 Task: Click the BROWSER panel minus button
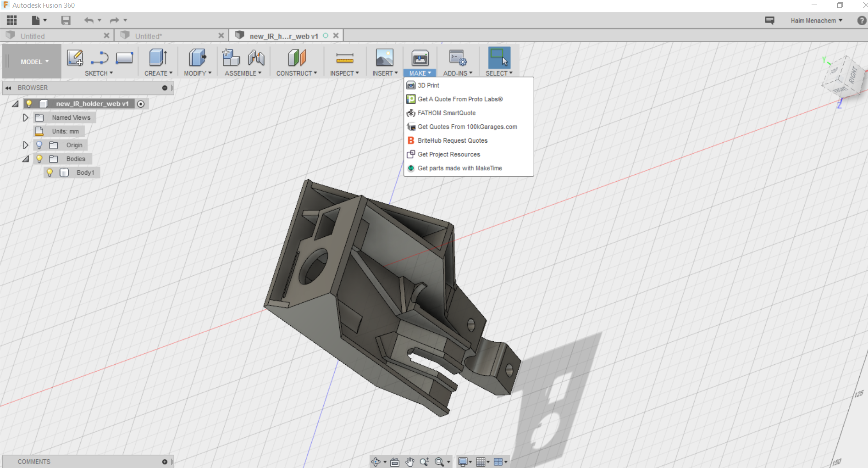(x=165, y=88)
